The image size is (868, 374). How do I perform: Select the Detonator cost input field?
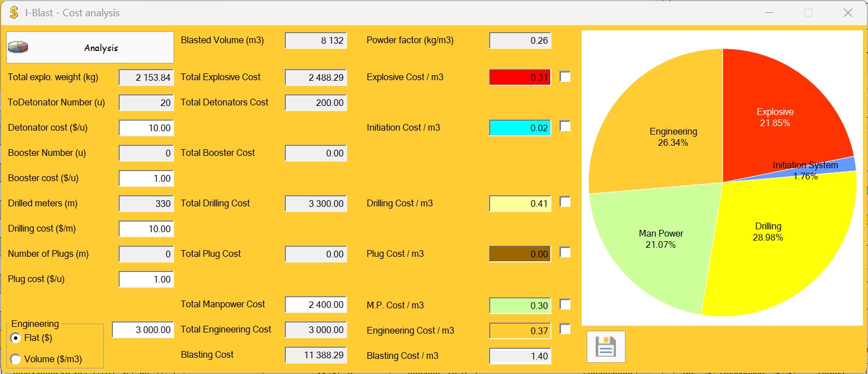[146, 128]
